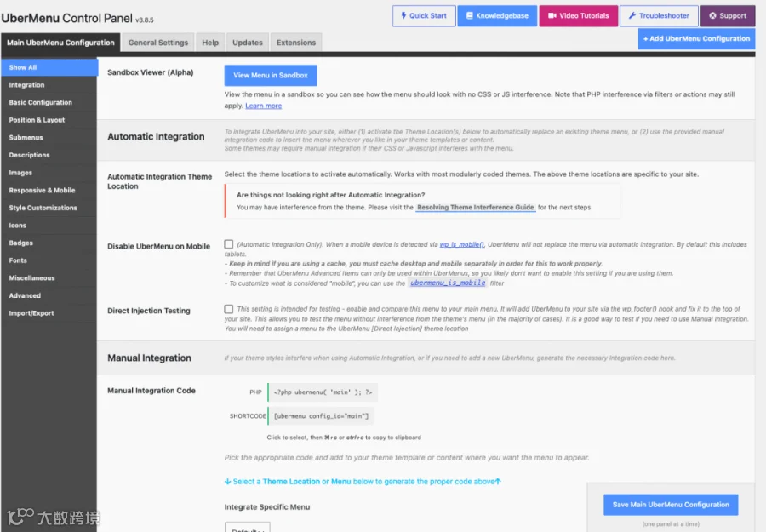
Task: Save Main UberMenu Configuration
Action: pos(671,505)
